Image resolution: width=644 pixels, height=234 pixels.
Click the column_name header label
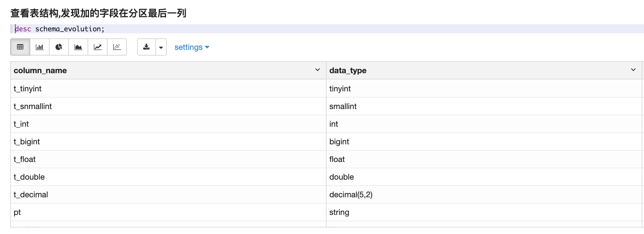tap(40, 71)
